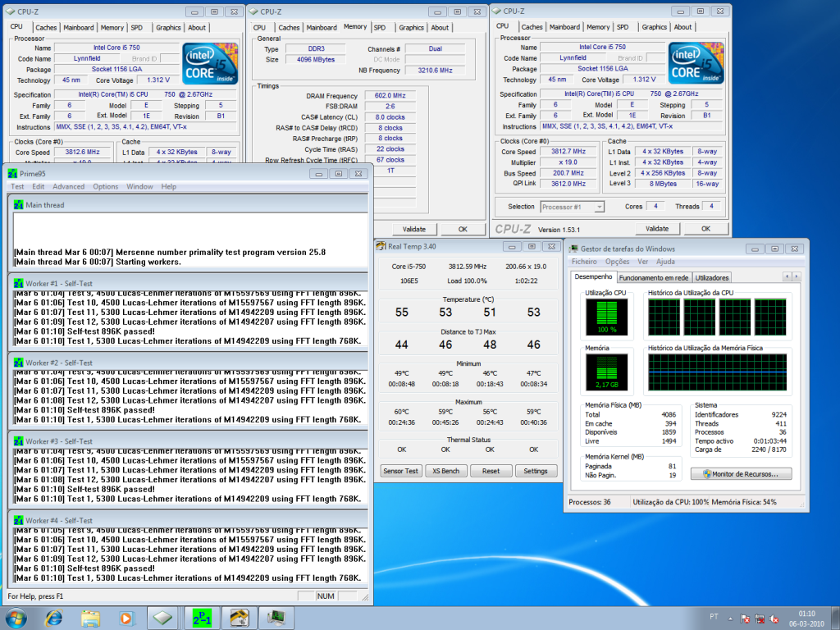Open the Advanced menu in Prime95
This screenshot has height=630, width=840.
[68, 186]
